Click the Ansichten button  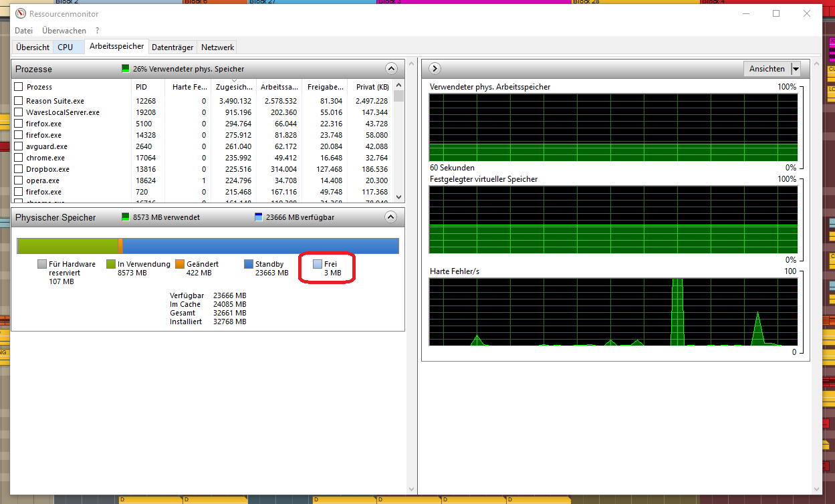point(767,69)
